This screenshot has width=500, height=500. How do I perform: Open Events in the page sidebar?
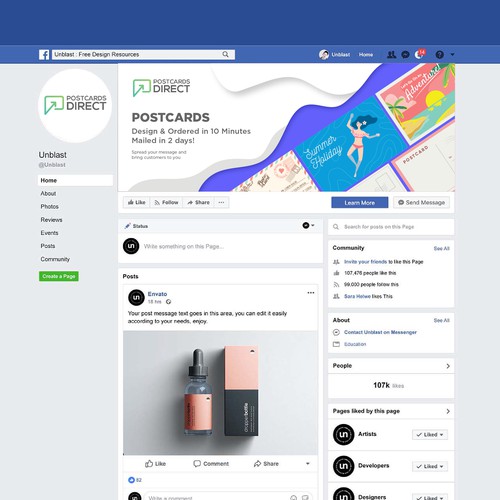(49, 233)
